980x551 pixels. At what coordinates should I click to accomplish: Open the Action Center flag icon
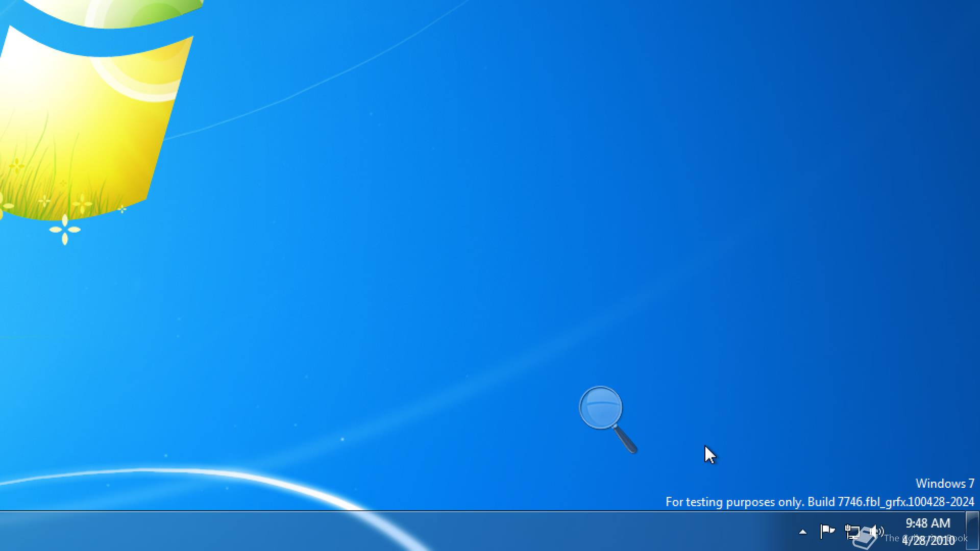pos(827,532)
